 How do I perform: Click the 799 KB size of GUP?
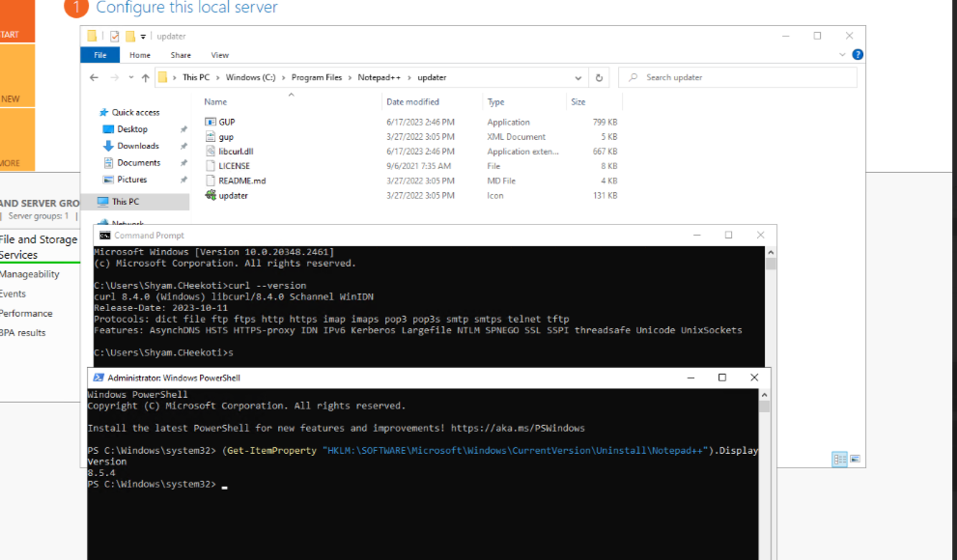pos(605,122)
